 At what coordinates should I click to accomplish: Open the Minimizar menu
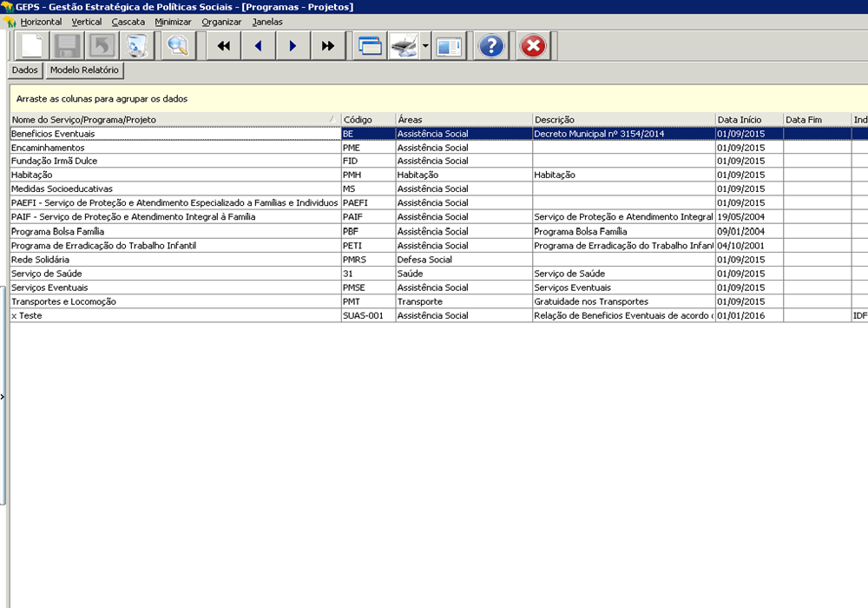(x=173, y=23)
